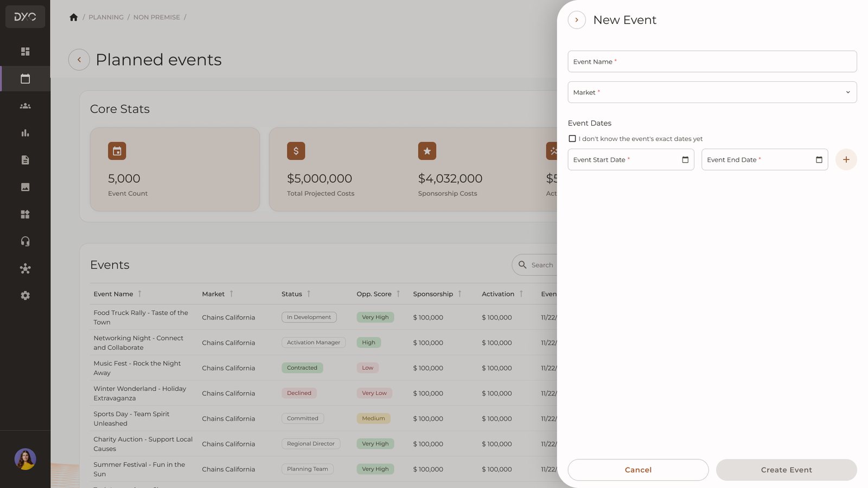Sort by Activation column arrow
The width and height of the screenshot is (868, 488).
521,294
